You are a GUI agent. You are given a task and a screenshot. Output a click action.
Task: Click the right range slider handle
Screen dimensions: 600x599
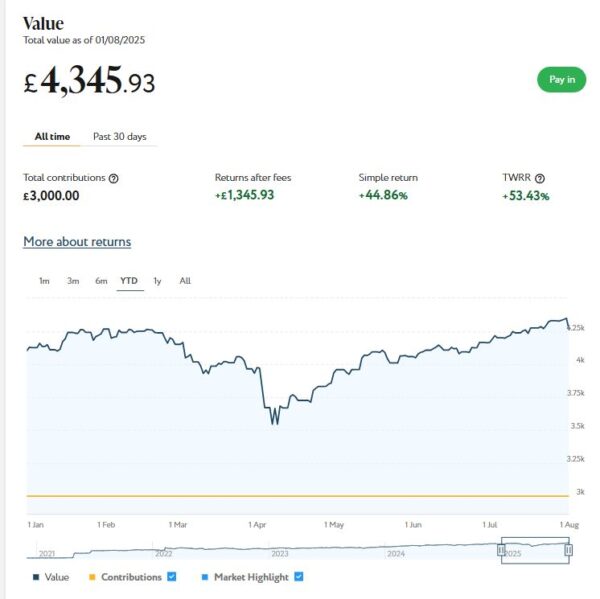click(x=568, y=549)
